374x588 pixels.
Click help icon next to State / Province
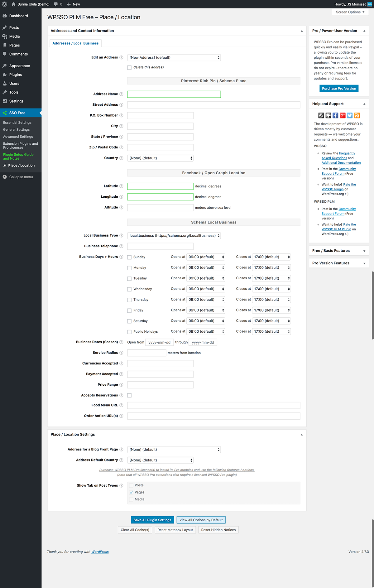click(x=121, y=137)
